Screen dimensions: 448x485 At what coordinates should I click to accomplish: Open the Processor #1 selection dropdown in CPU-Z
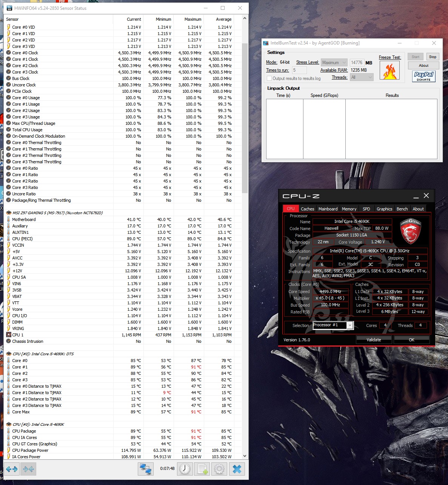tap(333, 325)
